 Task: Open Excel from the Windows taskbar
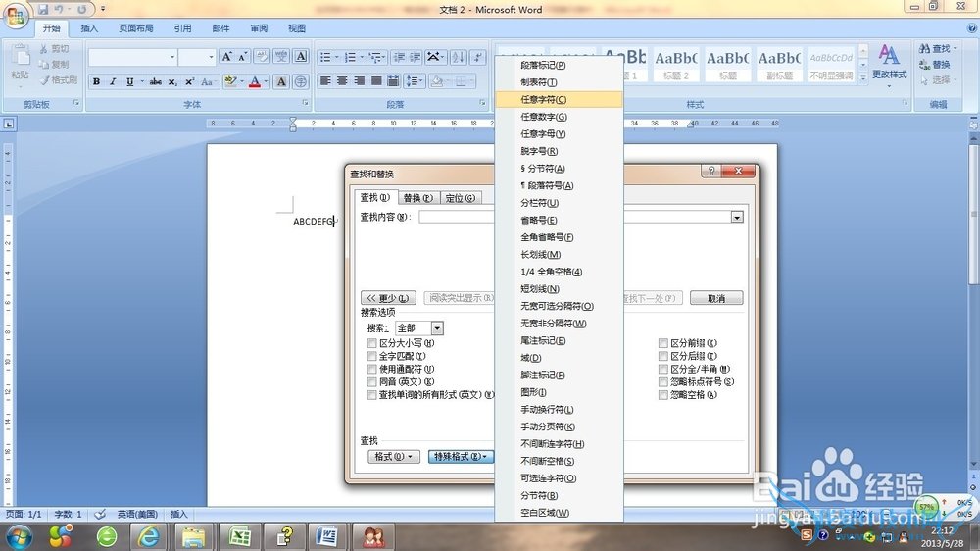point(239,536)
